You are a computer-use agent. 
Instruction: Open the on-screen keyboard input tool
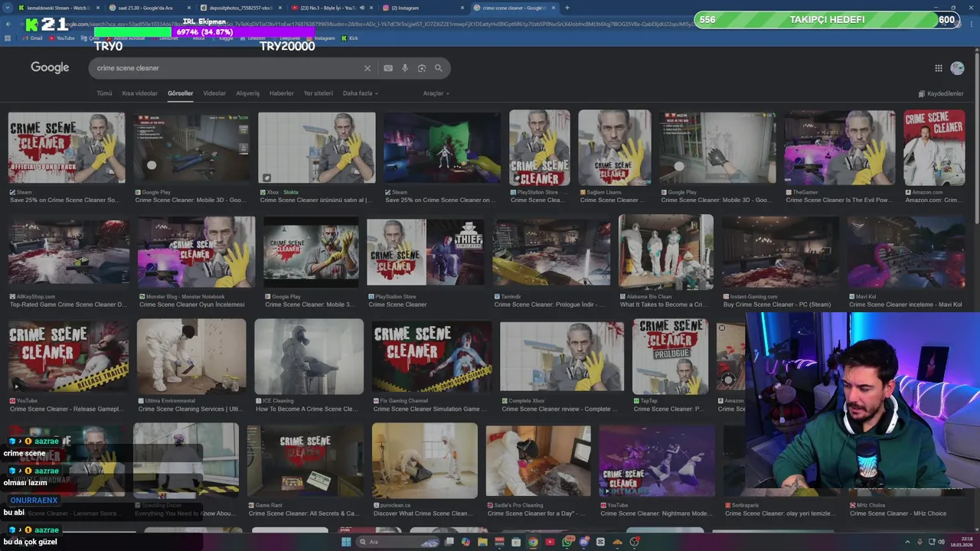pos(388,68)
